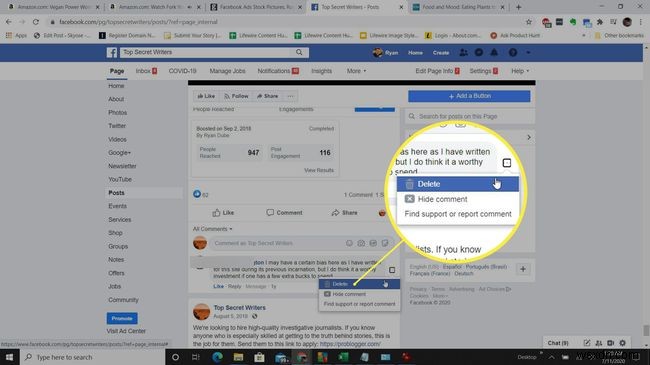The width and height of the screenshot is (650, 365).
Task: Click the Windows taskbar search box
Action: (92, 357)
